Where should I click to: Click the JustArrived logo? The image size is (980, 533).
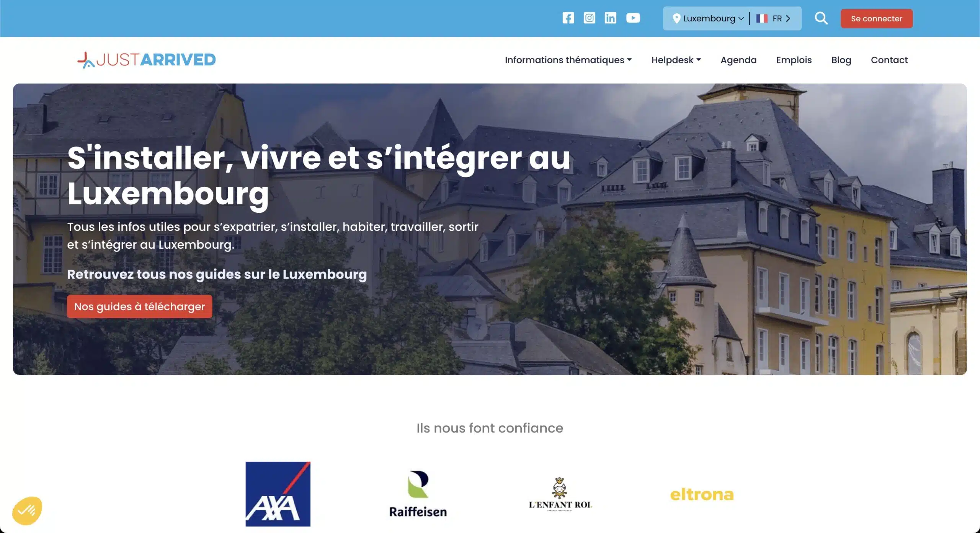[x=147, y=60]
